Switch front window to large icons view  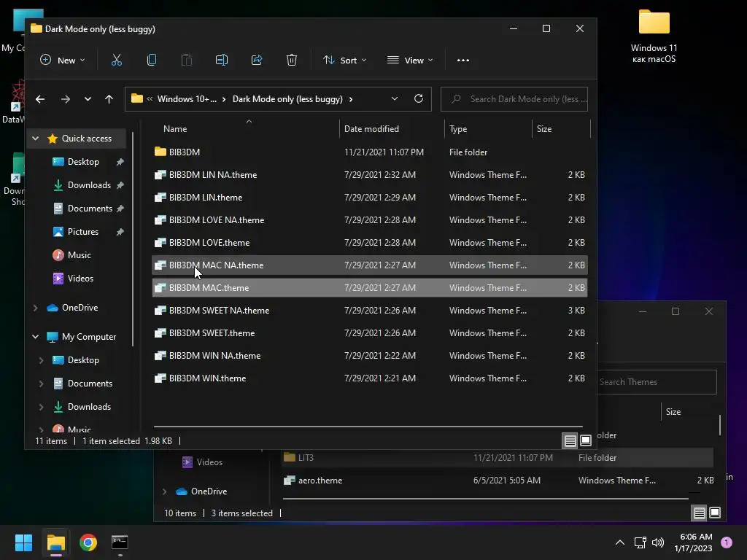coord(586,440)
